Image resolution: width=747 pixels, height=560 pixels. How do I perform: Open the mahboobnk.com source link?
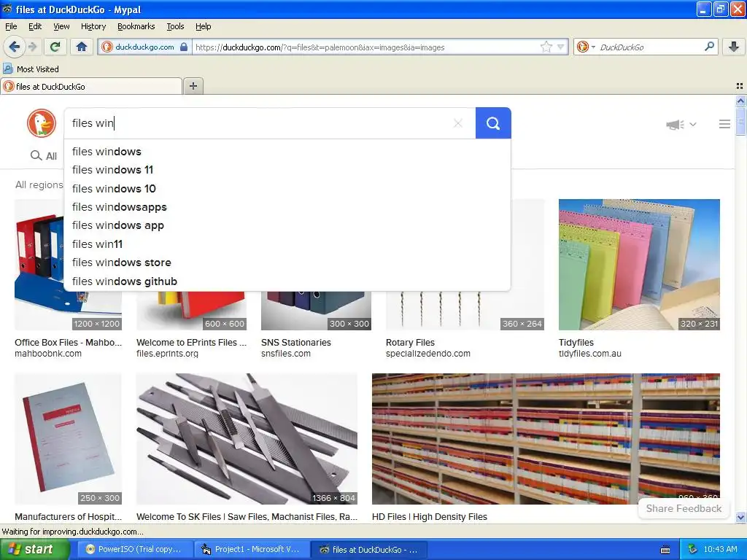tap(48, 354)
